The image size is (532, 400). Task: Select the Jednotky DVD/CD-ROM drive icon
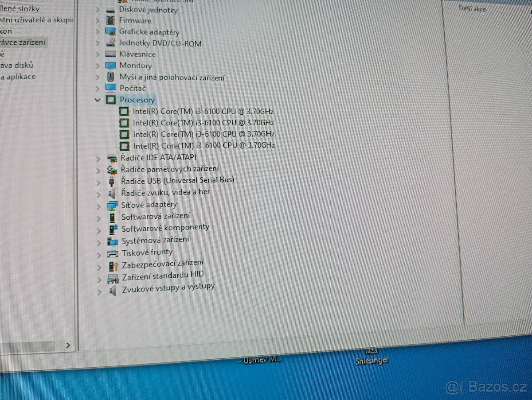110,43
